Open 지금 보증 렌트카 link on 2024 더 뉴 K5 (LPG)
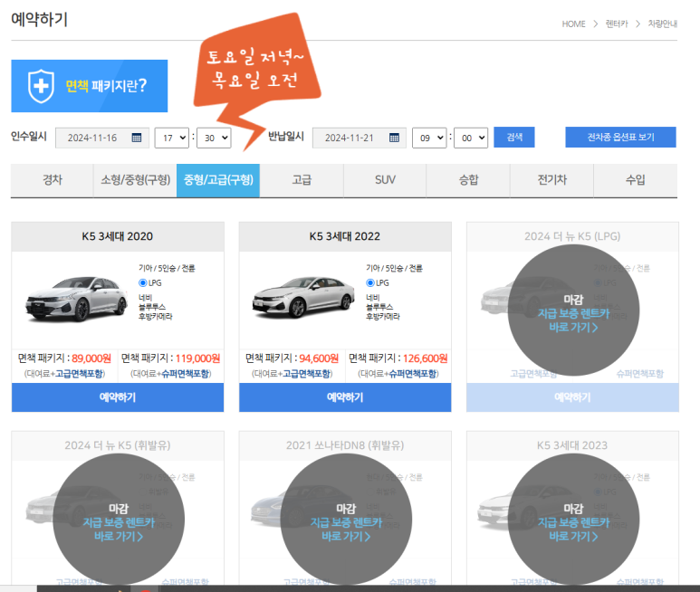The height and width of the screenshot is (592, 700). point(573,320)
